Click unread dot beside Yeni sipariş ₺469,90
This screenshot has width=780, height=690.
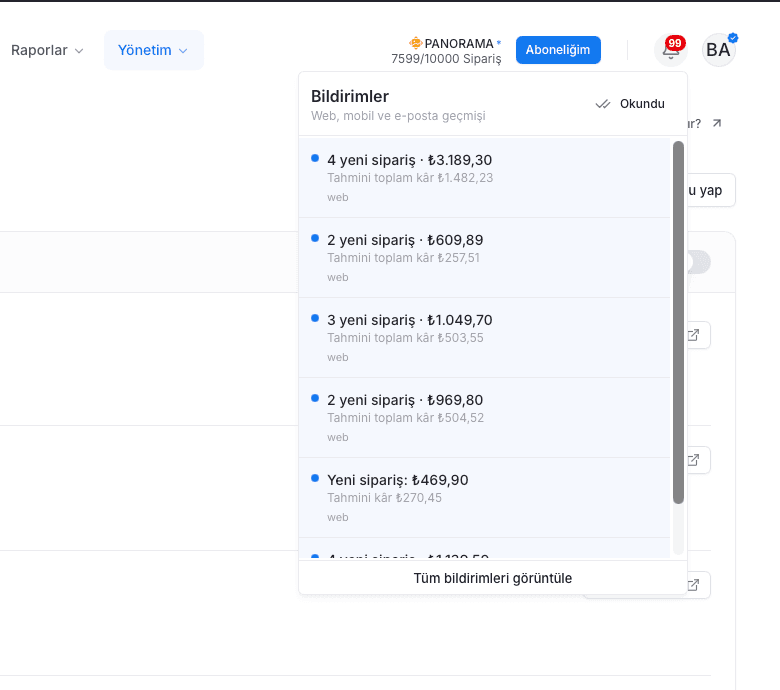click(315, 478)
